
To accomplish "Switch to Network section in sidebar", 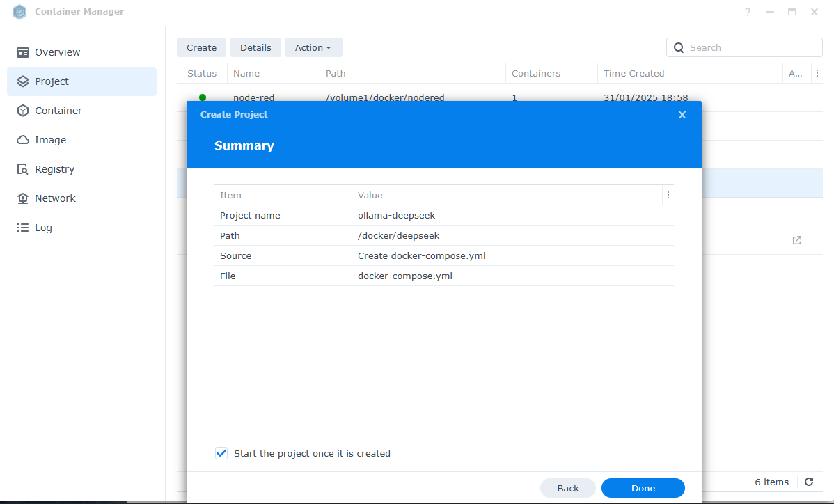I will (x=81, y=198).
